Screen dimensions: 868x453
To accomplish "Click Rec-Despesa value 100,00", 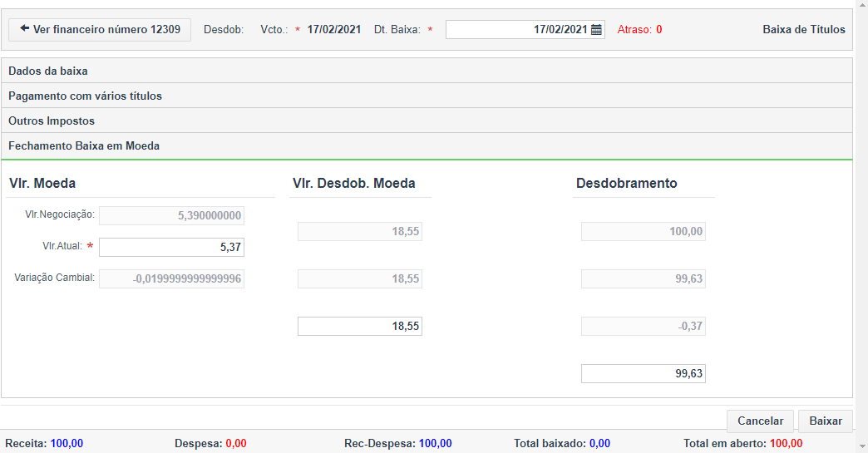I will pyautogui.click(x=435, y=444).
